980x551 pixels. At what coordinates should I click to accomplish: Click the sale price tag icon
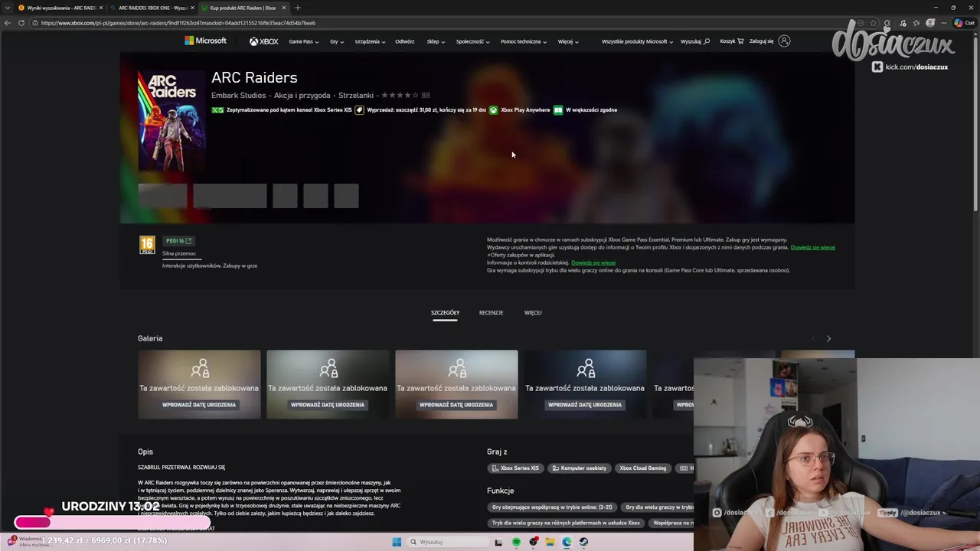[x=359, y=110]
